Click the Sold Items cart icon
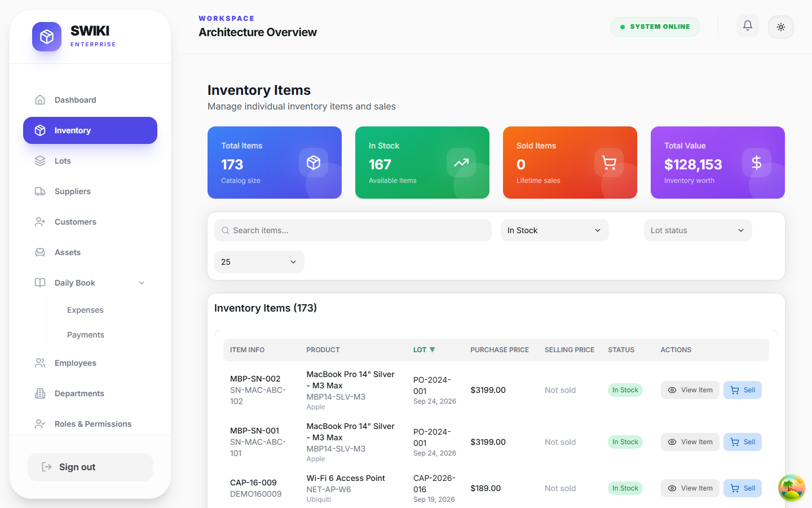Image resolution: width=812 pixels, height=508 pixels. tap(609, 163)
